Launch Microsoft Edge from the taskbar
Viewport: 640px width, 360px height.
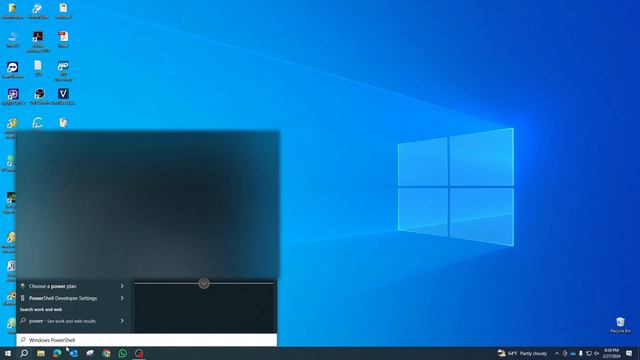57,353
